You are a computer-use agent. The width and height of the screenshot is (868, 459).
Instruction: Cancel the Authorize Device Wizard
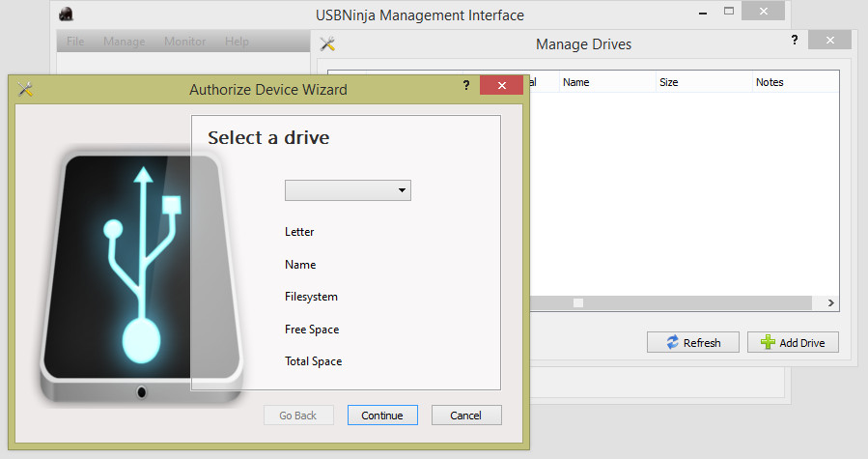click(x=466, y=416)
